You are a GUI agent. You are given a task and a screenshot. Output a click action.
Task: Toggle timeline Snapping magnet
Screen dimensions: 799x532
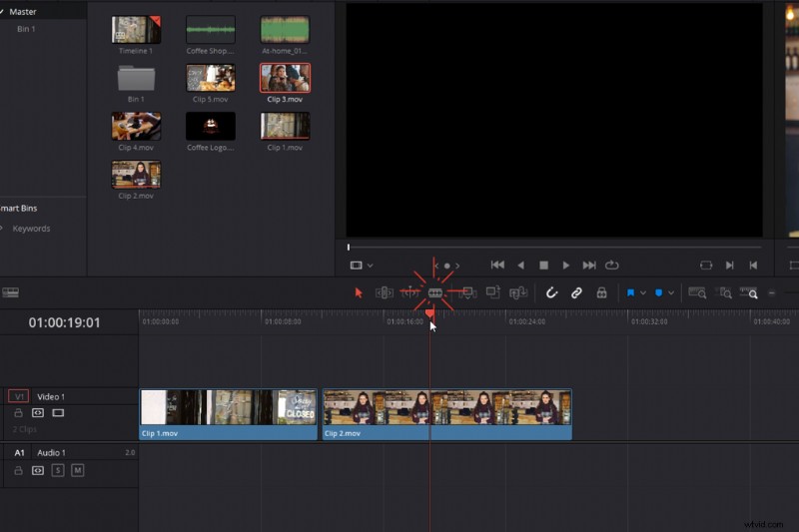pyautogui.click(x=551, y=292)
